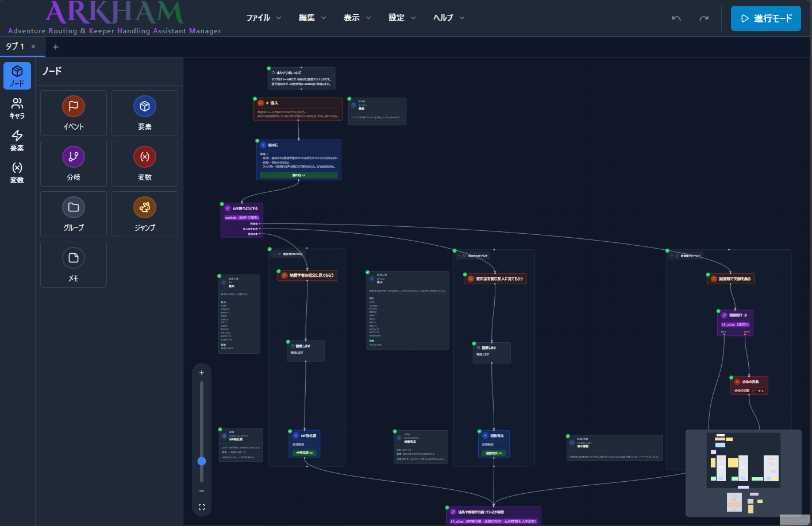This screenshot has width=812, height=526.
Task: Click the branch icon on 図書館ロール node
Action: [x=724, y=315]
